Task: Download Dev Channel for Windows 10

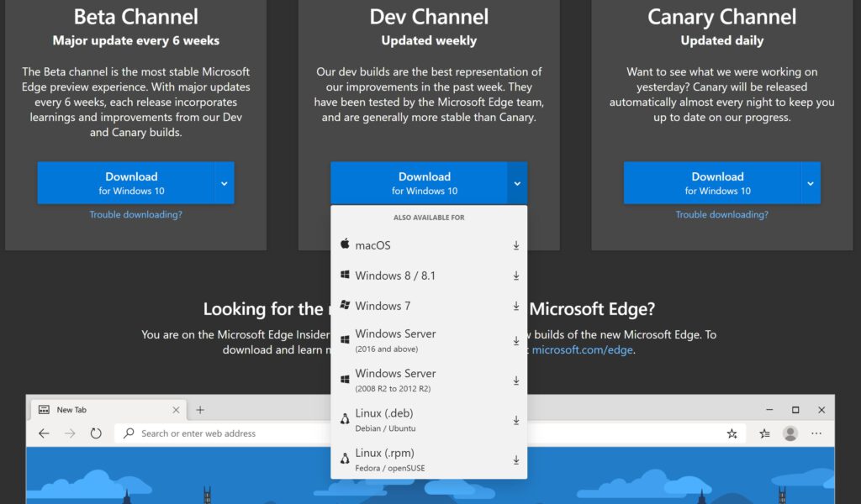Action: (x=419, y=183)
